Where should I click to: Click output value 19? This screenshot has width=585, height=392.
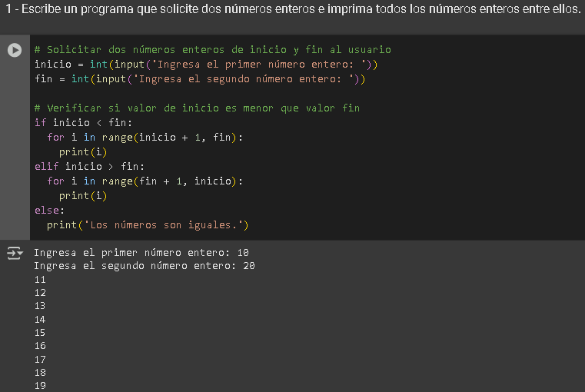[40, 385]
